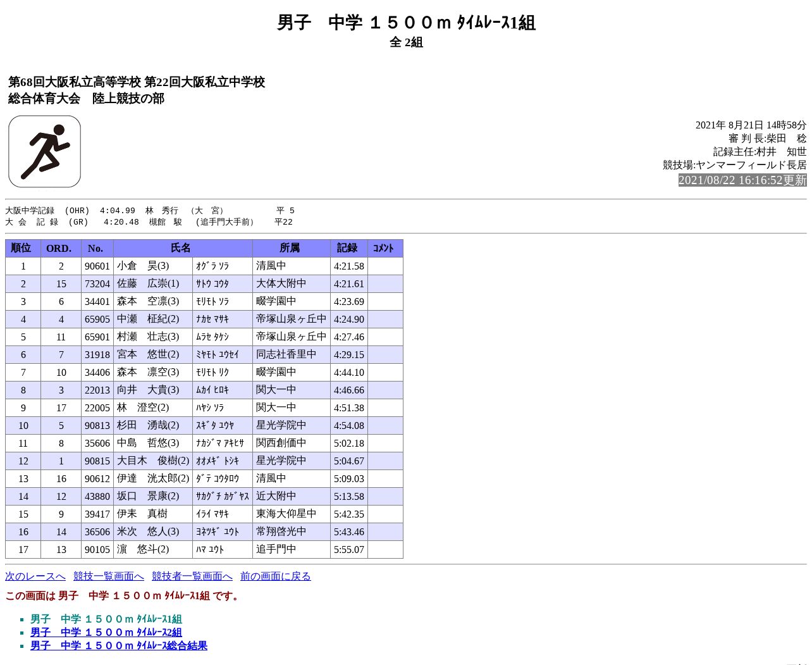
Task: Open 男子 中学 1500m ﾀｲﾑﾚｰｽ総合結果 link
Action: click(x=119, y=645)
